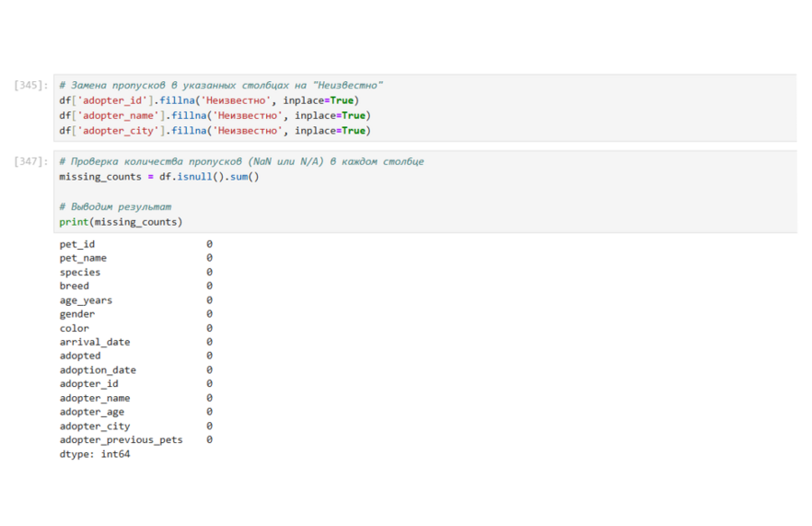Place cursor on the adopter_id fillna line
Viewport: 812px width, 526px height.
(208, 100)
